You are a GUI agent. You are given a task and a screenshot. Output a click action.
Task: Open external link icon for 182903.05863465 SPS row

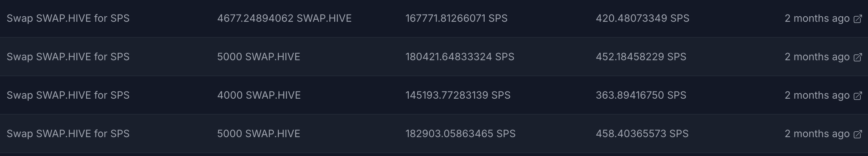click(858, 134)
